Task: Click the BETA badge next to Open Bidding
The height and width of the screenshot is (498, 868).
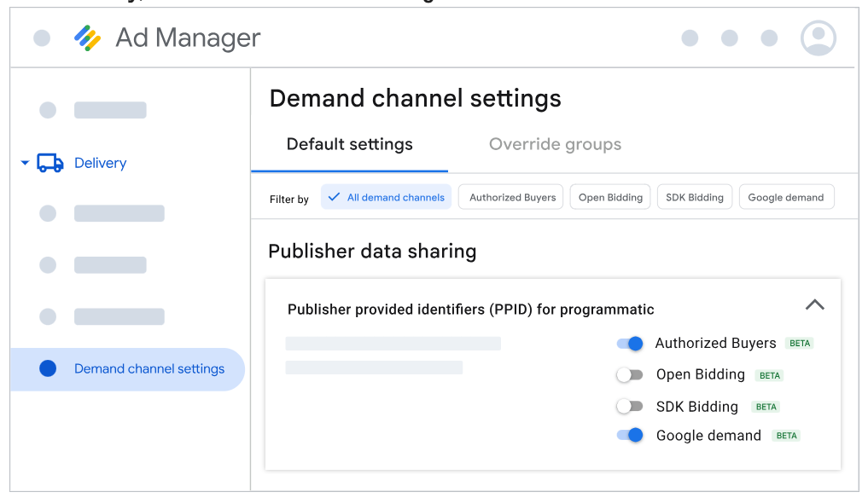Action: pos(770,375)
